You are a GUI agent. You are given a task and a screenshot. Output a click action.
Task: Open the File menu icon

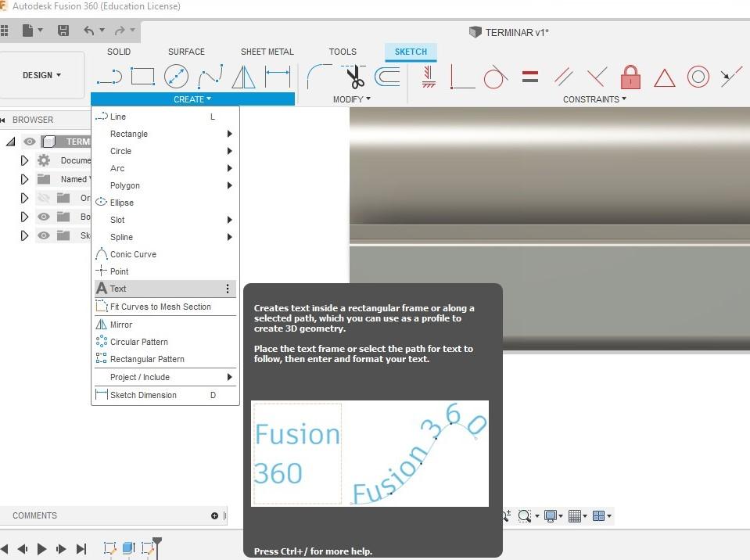27,31
